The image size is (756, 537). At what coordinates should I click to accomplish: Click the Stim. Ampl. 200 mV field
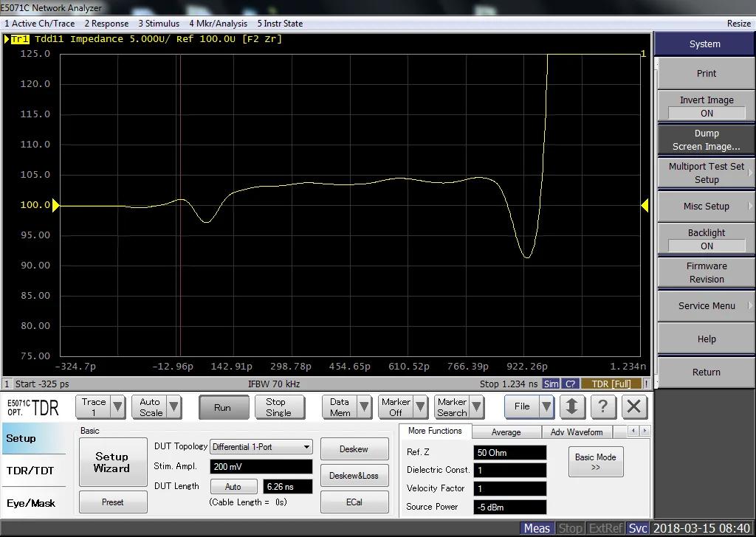[261, 467]
